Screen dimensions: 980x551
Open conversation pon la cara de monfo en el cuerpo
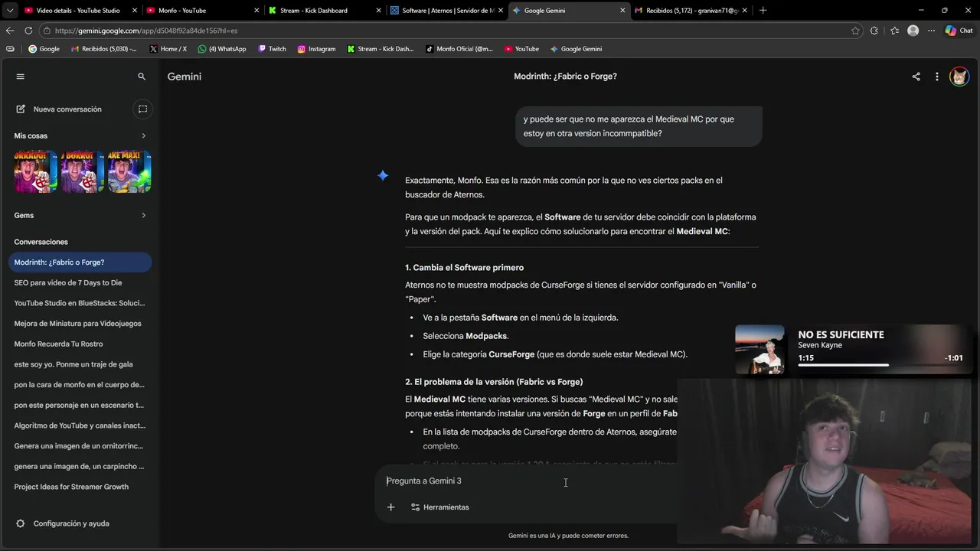pyautogui.click(x=80, y=385)
